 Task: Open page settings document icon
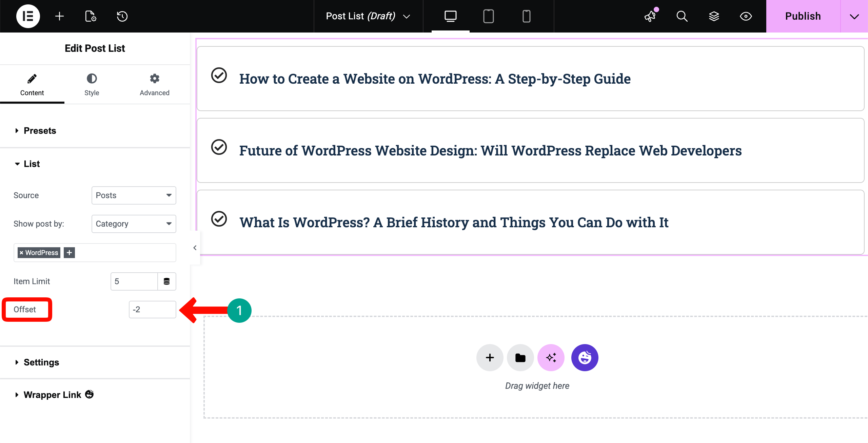pos(91,16)
